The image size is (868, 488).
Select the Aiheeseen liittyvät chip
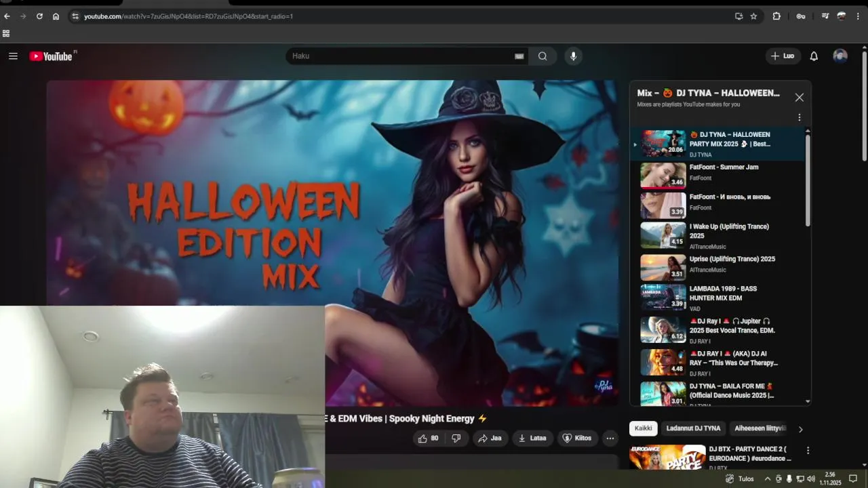coord(759,428)
